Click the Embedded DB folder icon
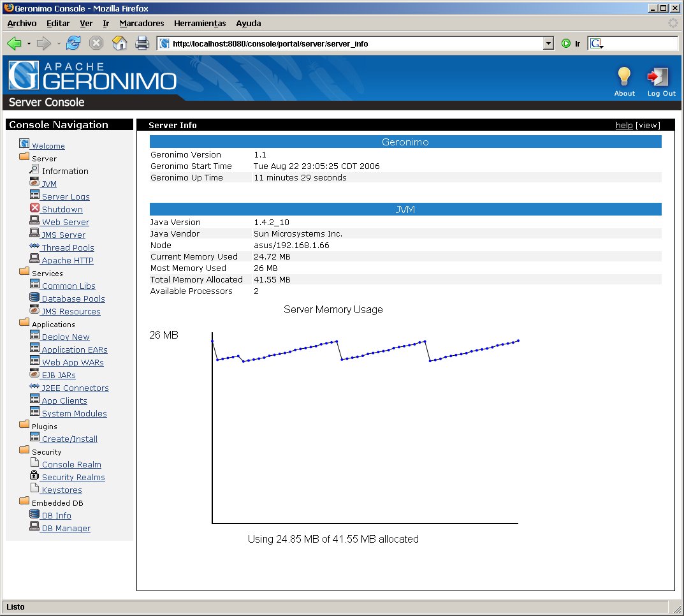Screen dimensions: 684x616 point(24,501)
